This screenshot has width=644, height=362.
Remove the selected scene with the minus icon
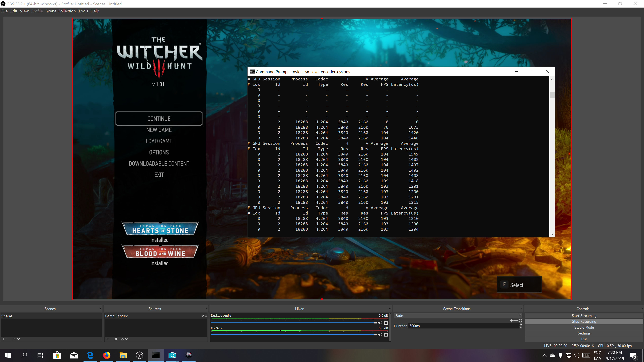8,339
